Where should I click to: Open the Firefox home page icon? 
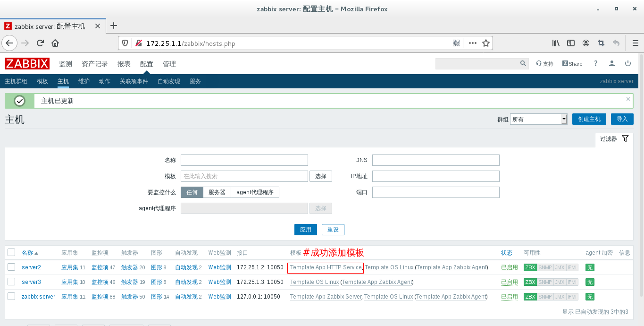55,43
